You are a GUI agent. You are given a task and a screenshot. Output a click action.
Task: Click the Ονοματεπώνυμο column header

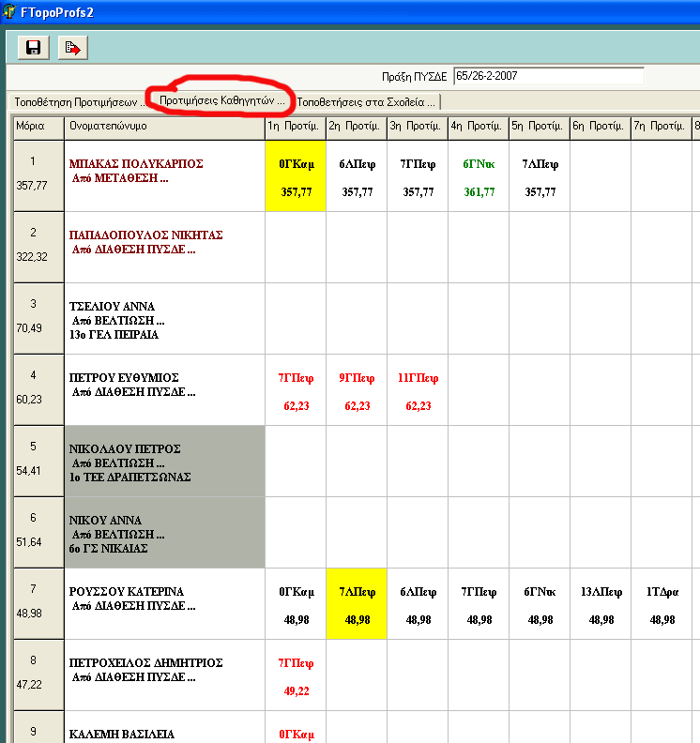pos(163,125)
